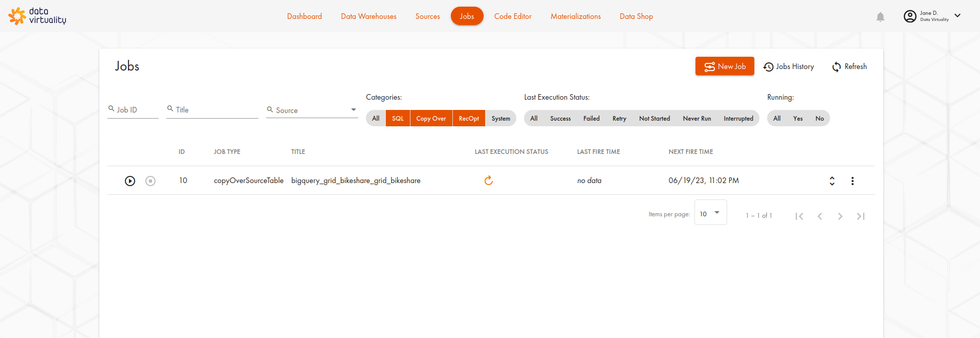
Task: Toggle the SQL category filter
Action: point(398,119)
